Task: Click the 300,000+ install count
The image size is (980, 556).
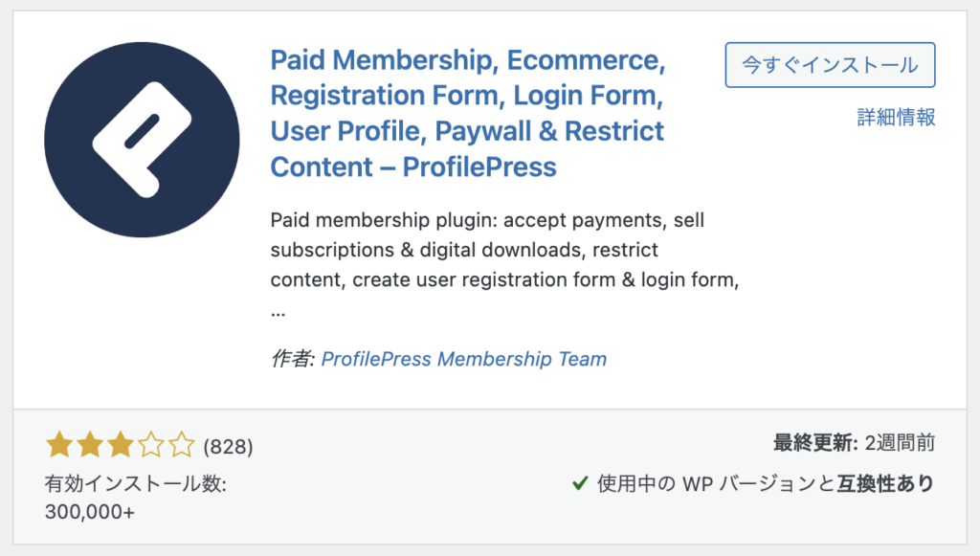Action: [90, 512]
